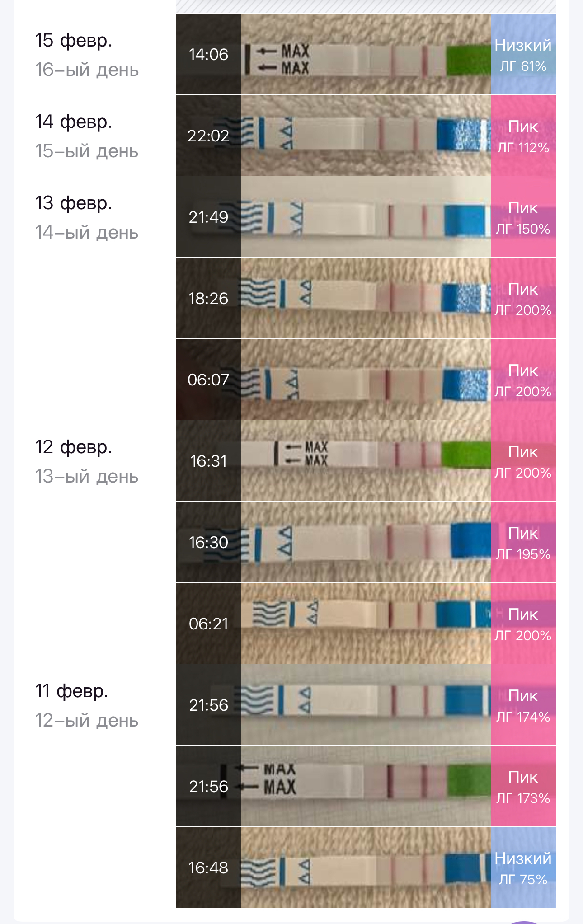Screen dimensions: 583x924
Task: Tap the "Пик ЛГ 173%" result badge
Action: pyautogui.click(x=523, y=786)
